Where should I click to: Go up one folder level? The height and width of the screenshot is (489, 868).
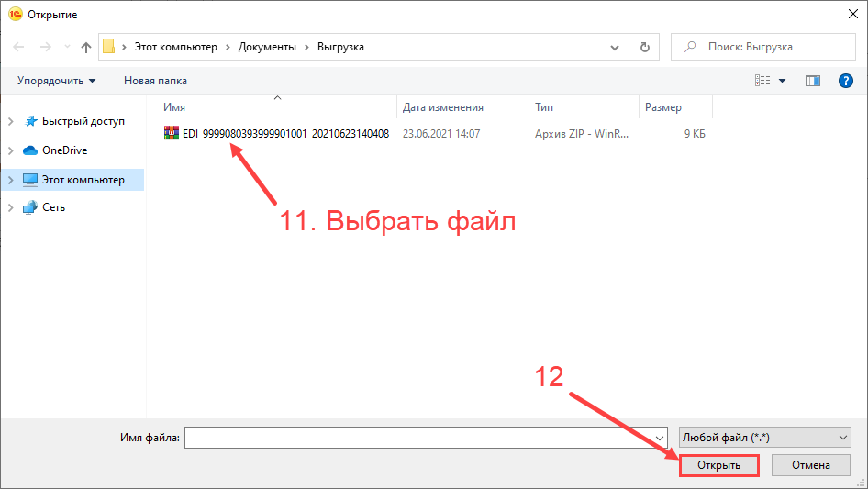(x=86, y=47)
